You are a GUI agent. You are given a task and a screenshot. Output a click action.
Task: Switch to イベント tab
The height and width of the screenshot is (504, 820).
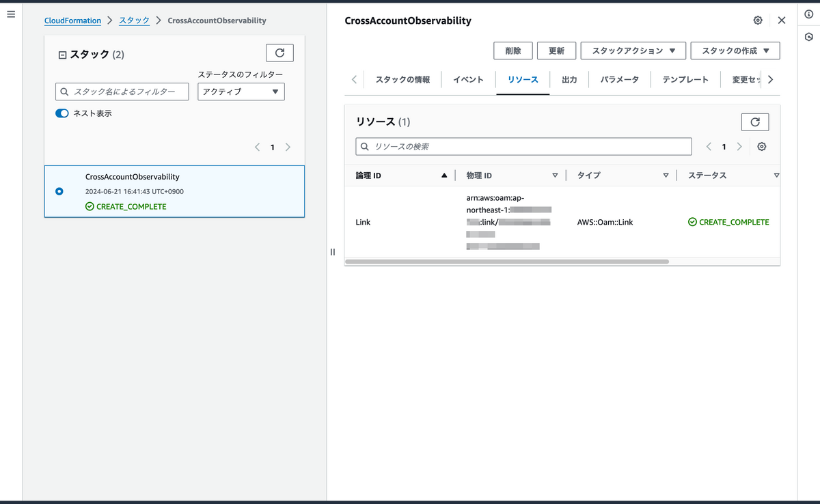point(468,79)
